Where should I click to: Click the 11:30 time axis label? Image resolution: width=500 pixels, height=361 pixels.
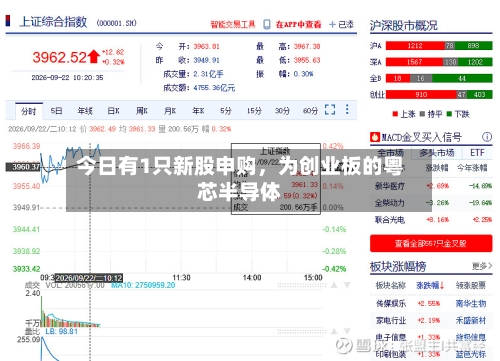[x=181, y=277]
